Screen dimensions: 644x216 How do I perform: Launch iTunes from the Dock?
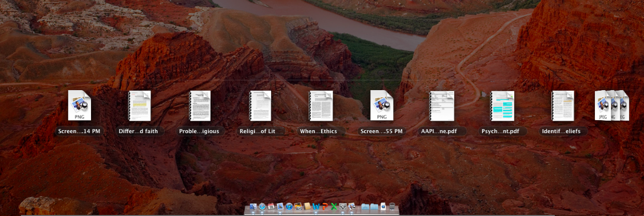tap(289, 206)
